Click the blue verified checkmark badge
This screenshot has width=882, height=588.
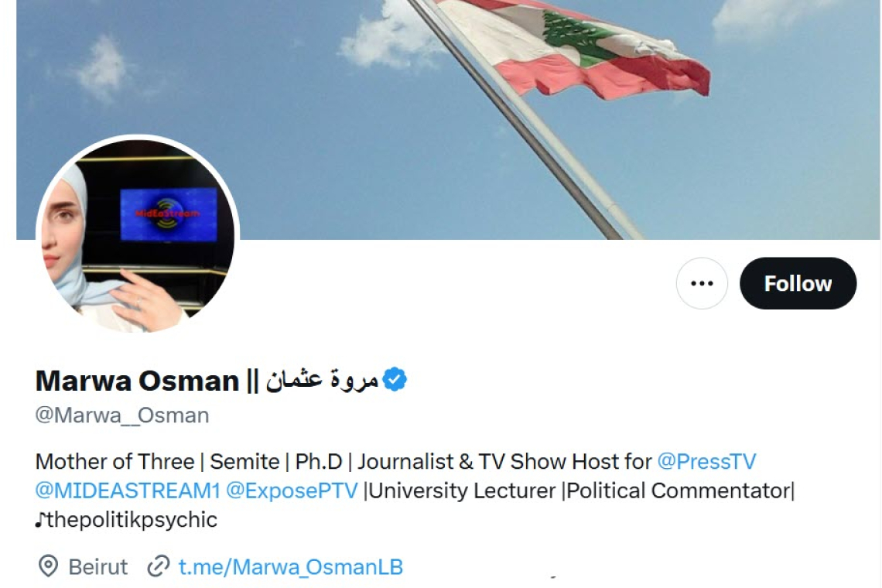coord(395,380)
